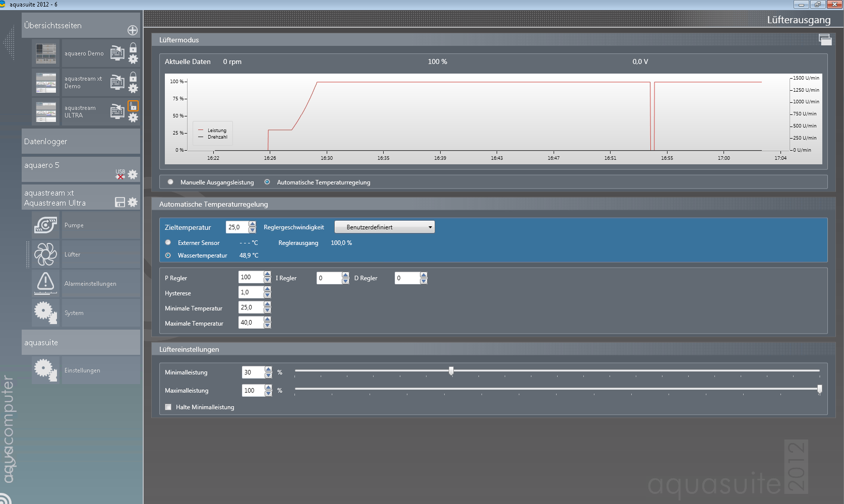Decrease Maximalleistung percentage with down arrow
The height and width of the screenshot is (504, 844).
[x=268, y=394]
